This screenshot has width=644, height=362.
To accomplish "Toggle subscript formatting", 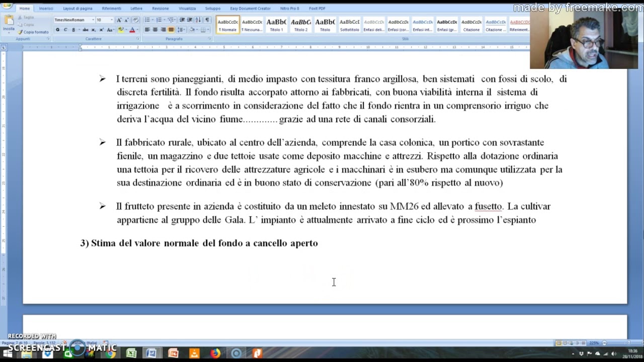I will coord(94,30).
